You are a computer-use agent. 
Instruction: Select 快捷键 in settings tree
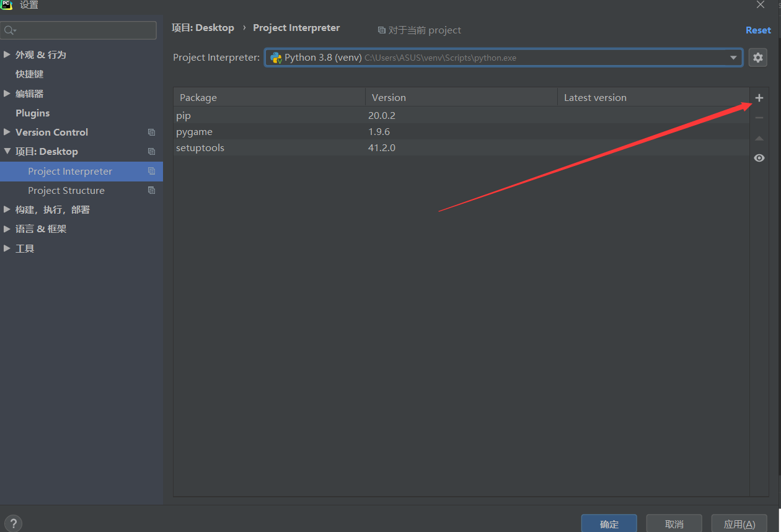pyautogui.click(x=30, y=74)
